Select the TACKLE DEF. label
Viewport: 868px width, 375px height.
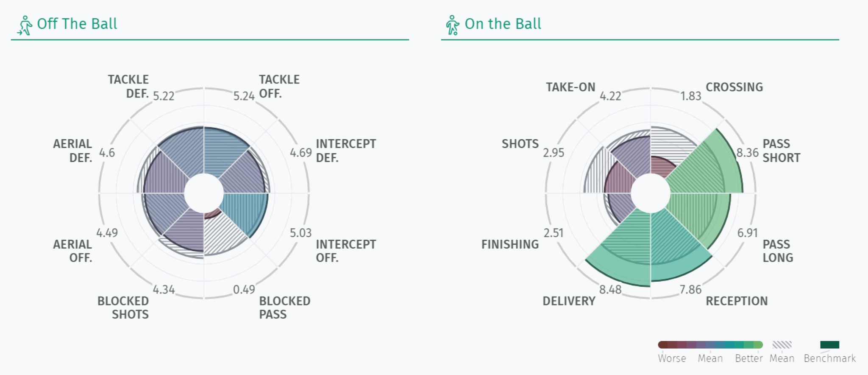pos(128,87)
